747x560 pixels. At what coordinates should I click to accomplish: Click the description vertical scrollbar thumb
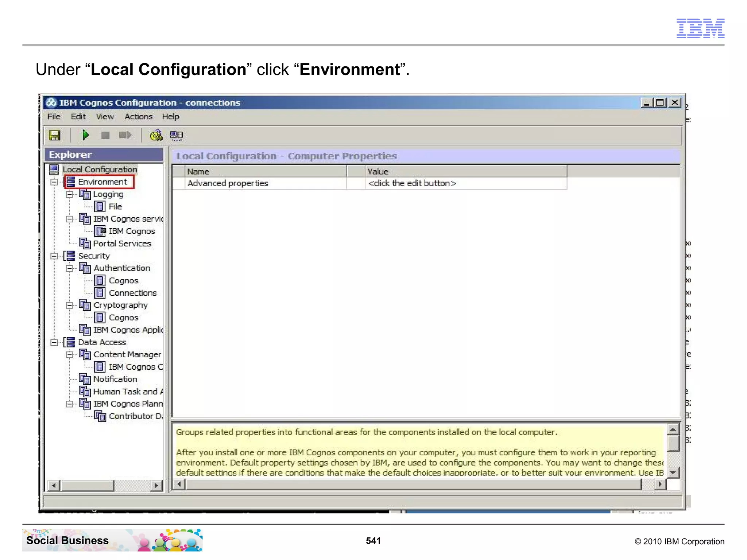pyautogui.click(x=673, y=443)
